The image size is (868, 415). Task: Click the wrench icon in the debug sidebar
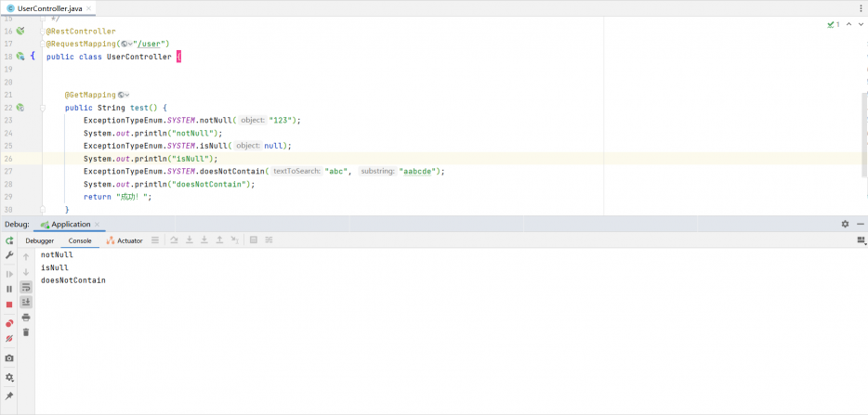coord(9,255)
